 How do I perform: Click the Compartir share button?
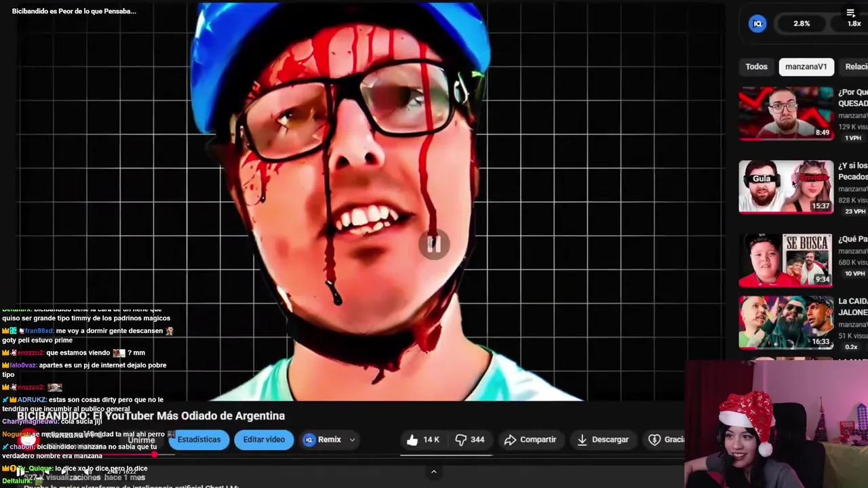530,440
